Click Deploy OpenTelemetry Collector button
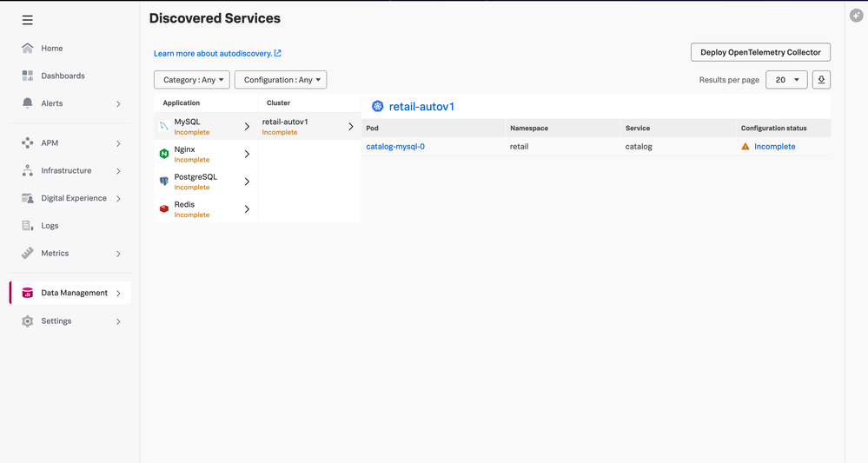 tap(760, 53)
